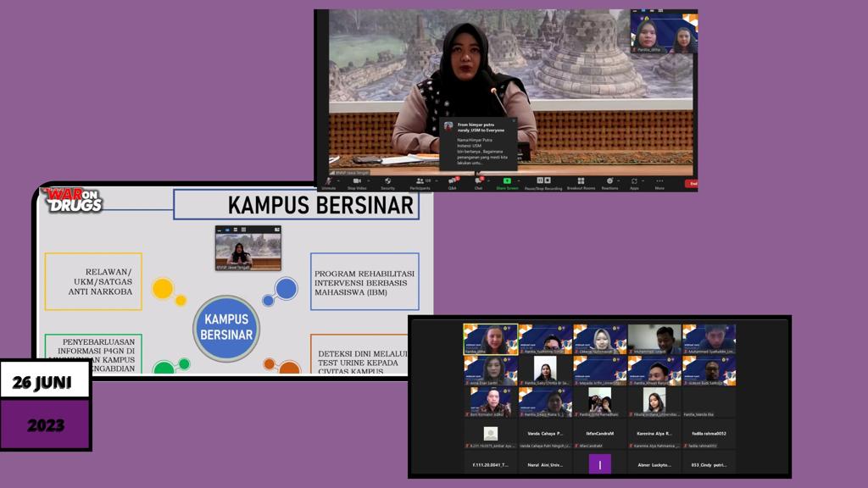Open the Chat panel icon
The width and height of the screenshot is (868, 488).
(478, 182)
